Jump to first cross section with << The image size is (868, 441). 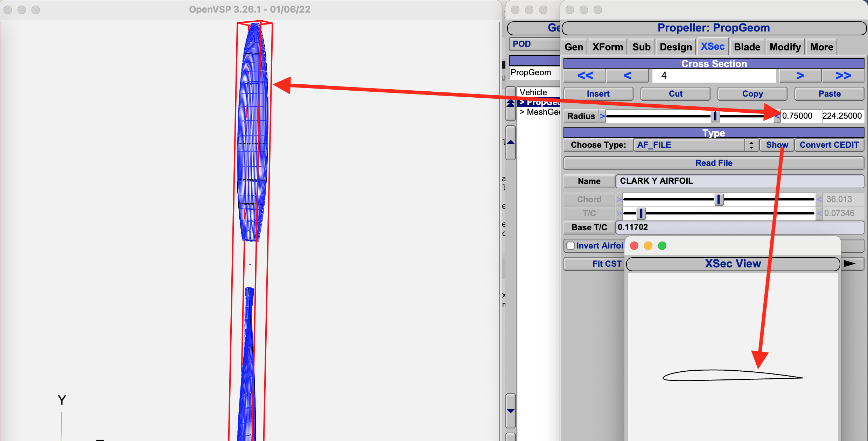pyautogui.click(x=585, y=76)
